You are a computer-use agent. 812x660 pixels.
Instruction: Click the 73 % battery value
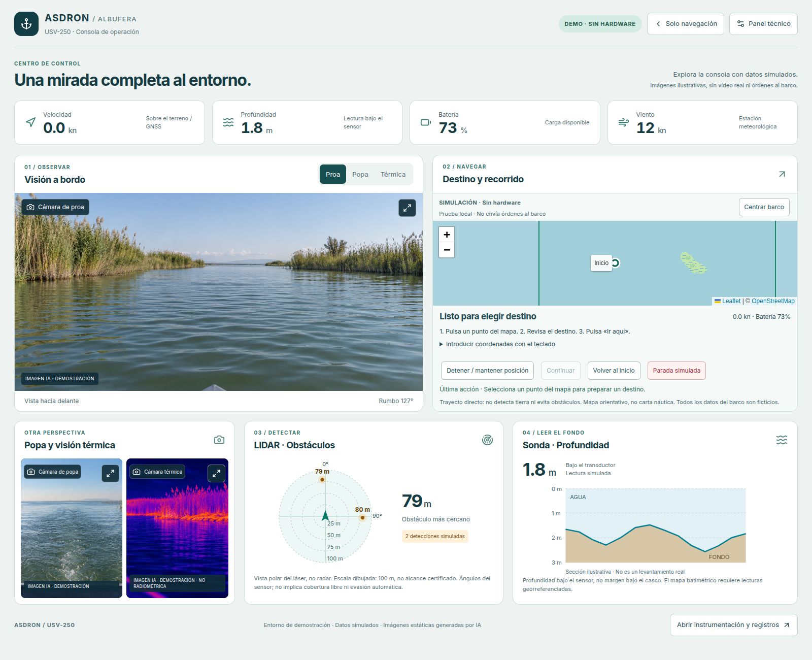(453, 128)
